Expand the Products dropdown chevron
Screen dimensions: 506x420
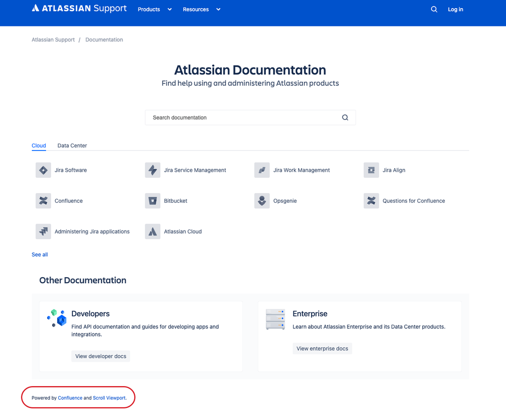click(x=169, y=9)
